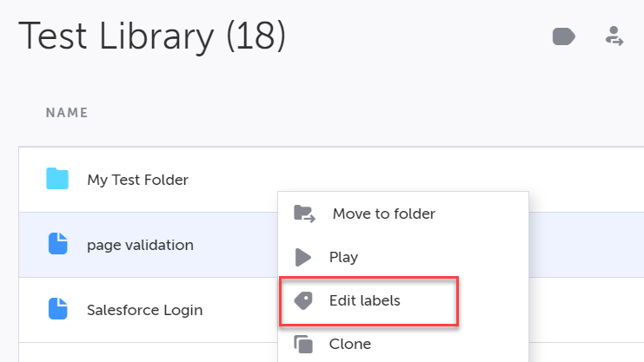Image resolution: width=644 pixels, height=362 pixels.
Task: Sort by the NAME column header
Action: click(67, 113)
